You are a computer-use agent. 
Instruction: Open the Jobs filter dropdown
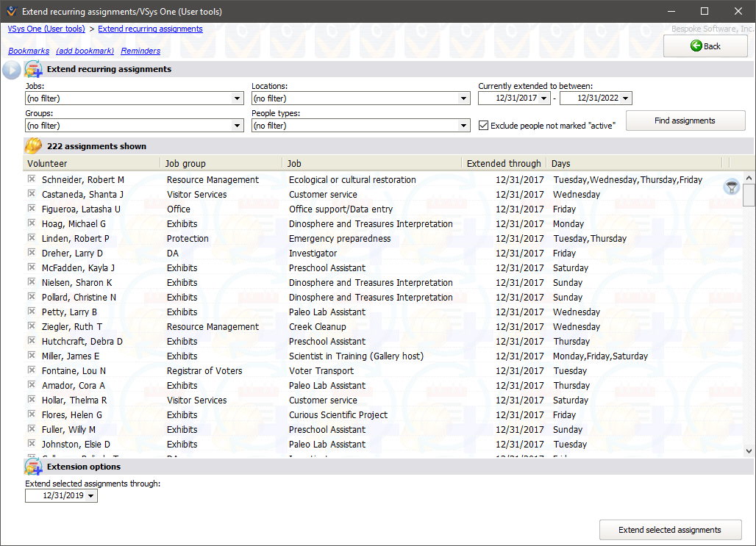click(x=237, y=98)
